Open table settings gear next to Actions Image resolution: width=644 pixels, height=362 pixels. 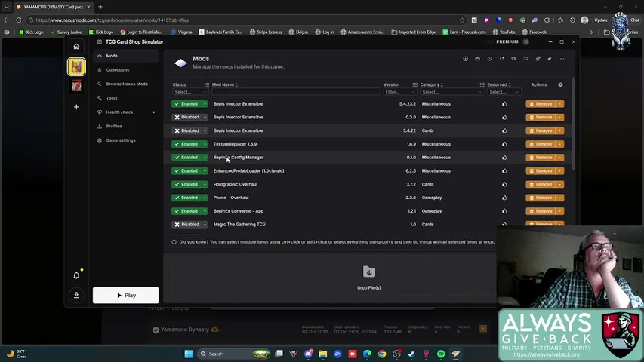(561, 84)
